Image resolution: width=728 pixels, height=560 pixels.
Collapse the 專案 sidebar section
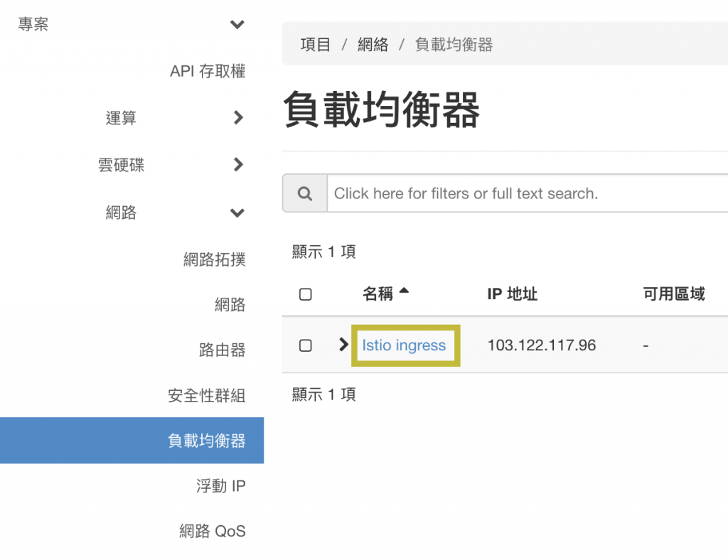(237, 24)
